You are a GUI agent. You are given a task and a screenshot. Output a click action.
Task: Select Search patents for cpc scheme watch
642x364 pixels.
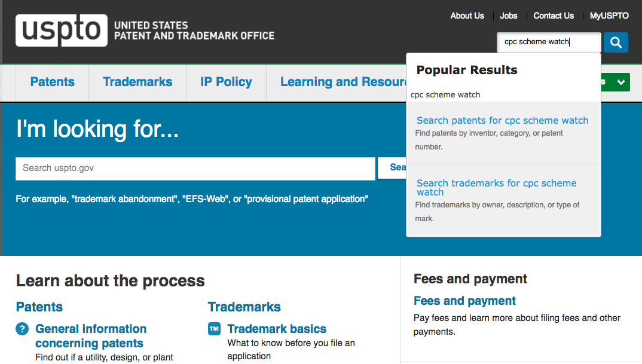coord(502,121)
